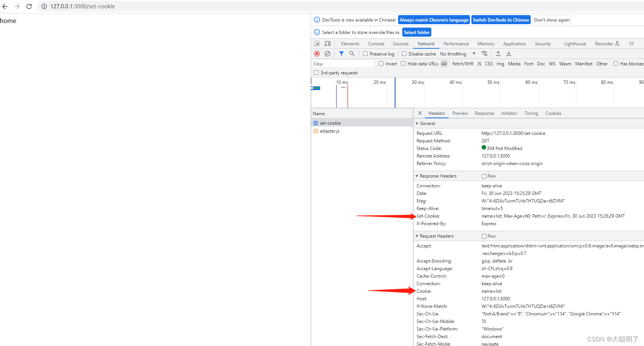Click the Name column header
The image size is (644, 346).
pyautogui.click(x=362, y=114)
